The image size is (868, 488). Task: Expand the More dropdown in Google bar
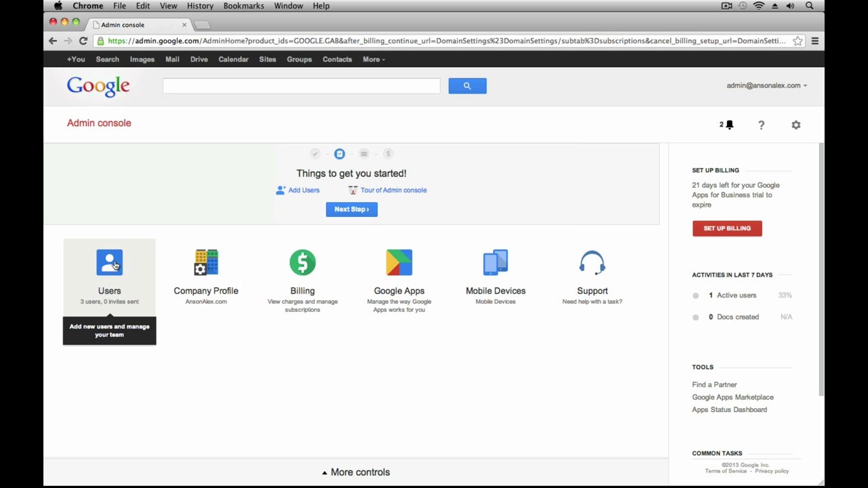click(x=374, y=59)
